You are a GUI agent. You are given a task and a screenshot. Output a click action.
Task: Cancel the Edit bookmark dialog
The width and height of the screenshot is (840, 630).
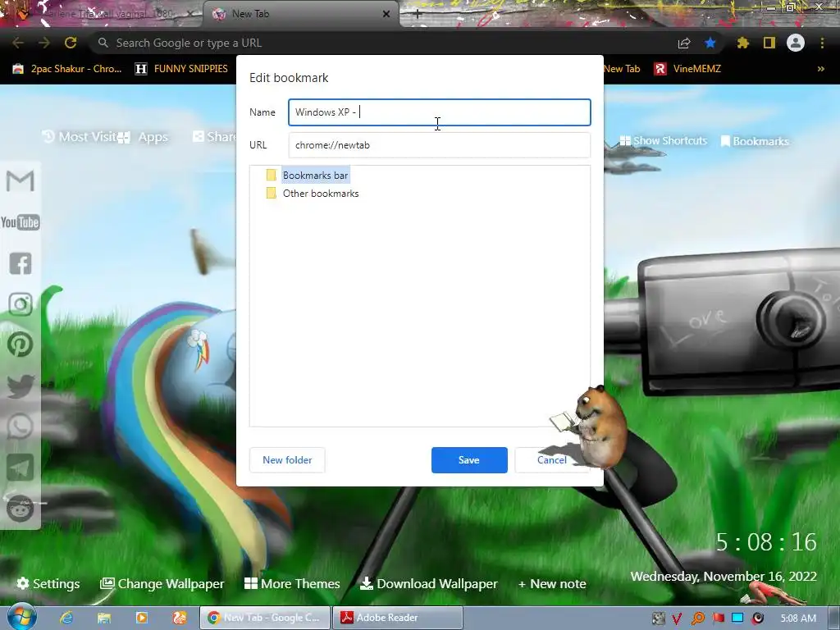pos(552,460)
